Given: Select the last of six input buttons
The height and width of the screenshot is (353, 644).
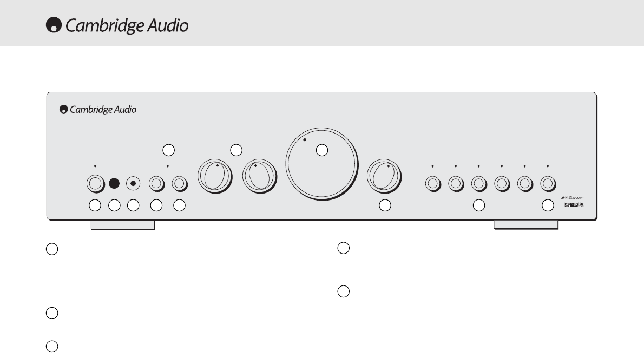Looking at the screenshot, I should click(548, 183).
